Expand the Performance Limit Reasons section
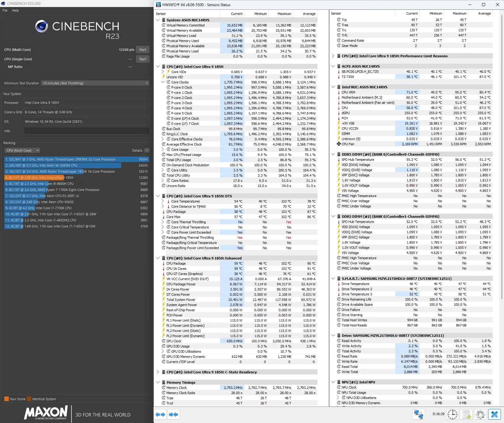The image size is (504, 423). pos(333,56)
